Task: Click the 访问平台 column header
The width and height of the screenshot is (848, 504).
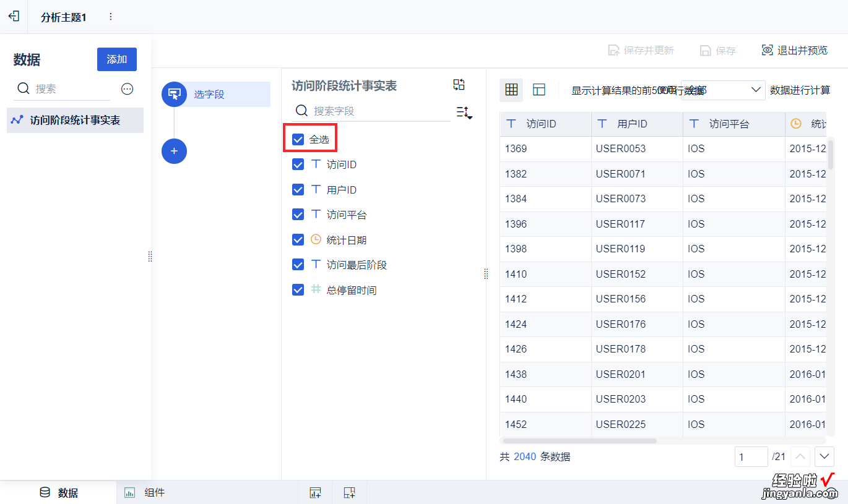Action: click(x=734, y=124)
